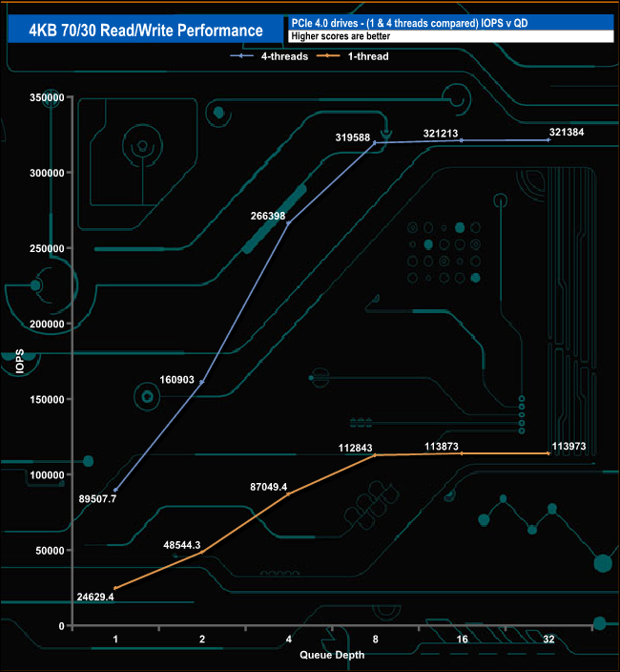
Task: Select the 319588 data point marker
Action: click(375, 142)
